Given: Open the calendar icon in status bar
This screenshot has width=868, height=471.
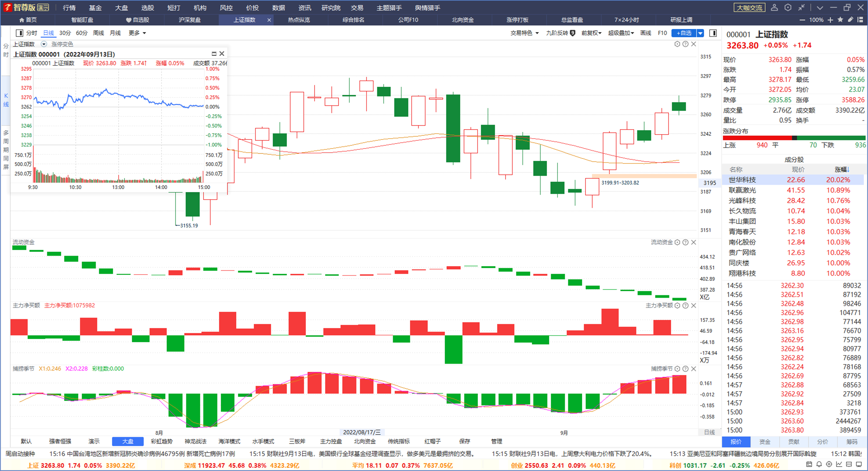Looking at the screenshot, I should click(809, 464).
